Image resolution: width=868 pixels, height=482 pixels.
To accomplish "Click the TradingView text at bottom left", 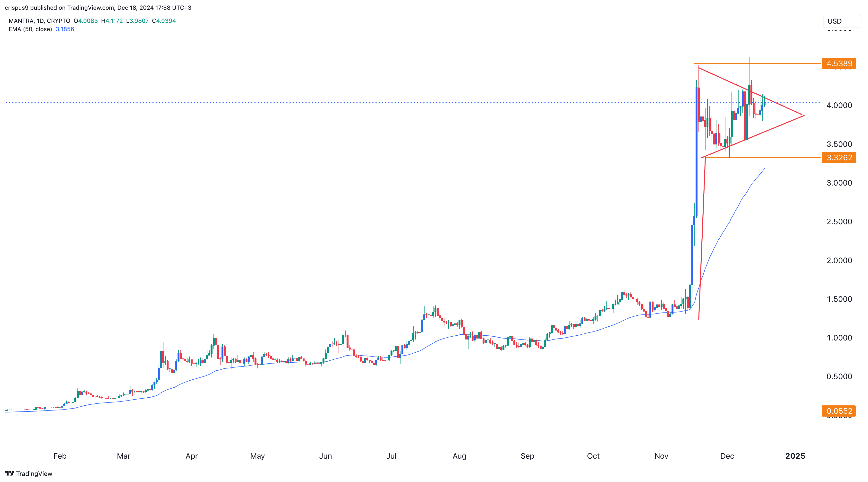I will [x=34, y=473].
